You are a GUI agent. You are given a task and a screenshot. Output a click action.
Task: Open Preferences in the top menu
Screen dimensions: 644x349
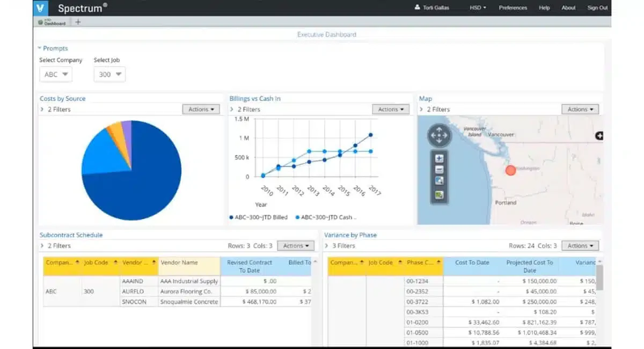(x=513, y=8)
